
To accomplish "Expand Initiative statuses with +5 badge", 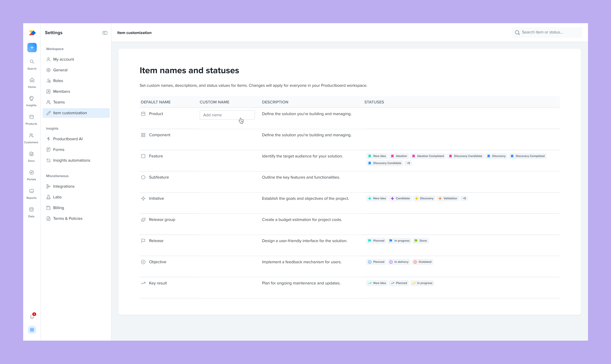I will tap(464, 198).
